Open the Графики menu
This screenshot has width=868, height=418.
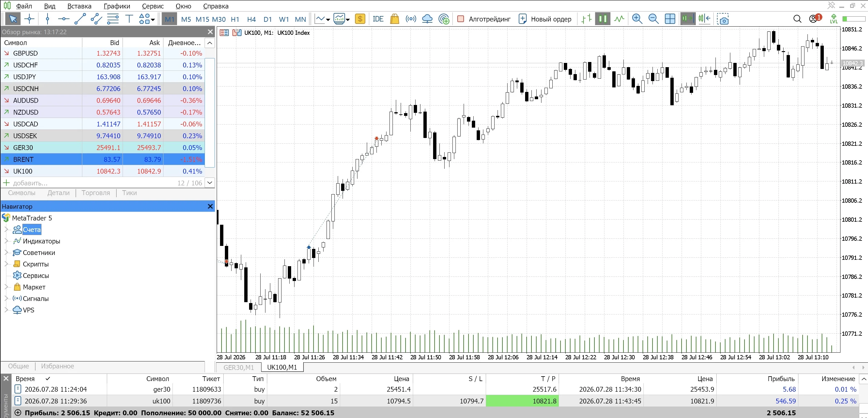[117, 6]
